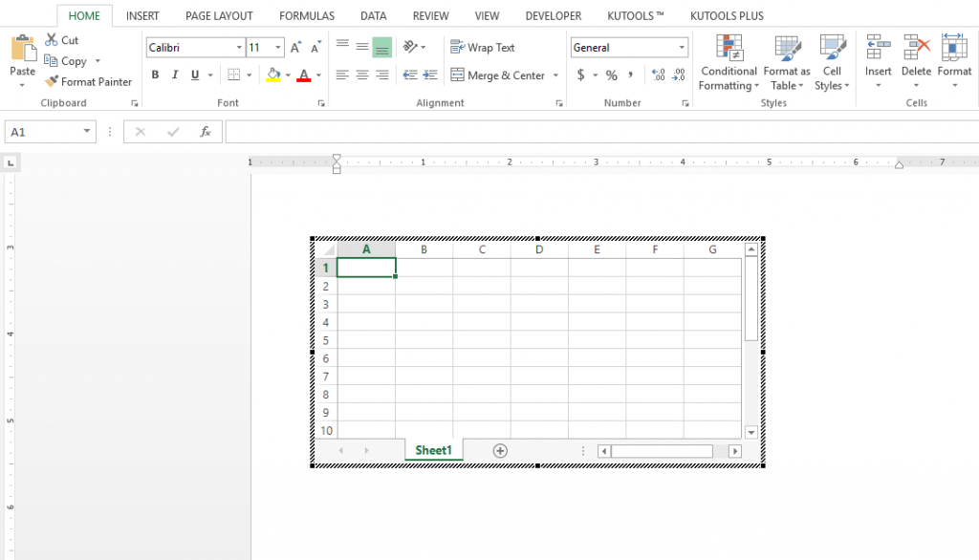Switch to the FORMULAS ribbon tab
The height and width of the screenshot is (560, 979).
[306, 14]
